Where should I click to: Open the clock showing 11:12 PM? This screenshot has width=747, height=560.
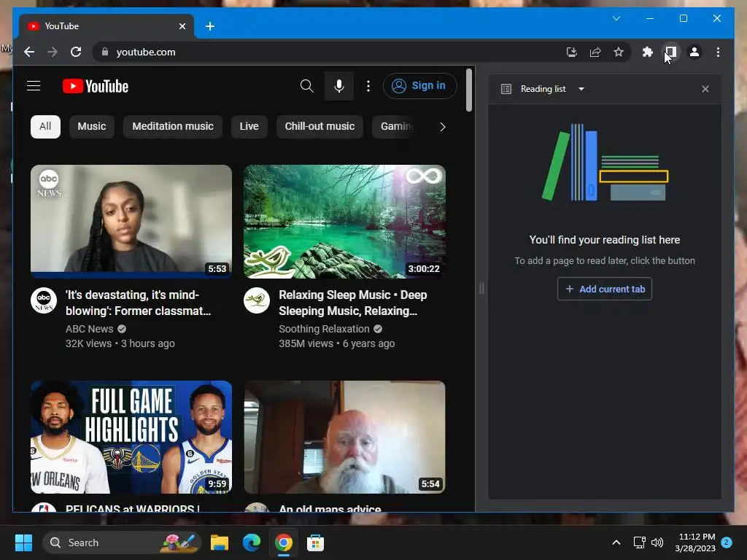[695, 542]
